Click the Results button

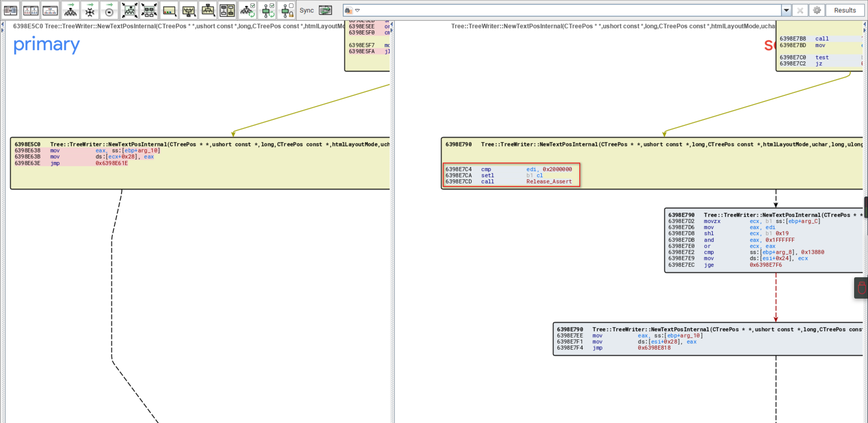click(x=845, y=11)
